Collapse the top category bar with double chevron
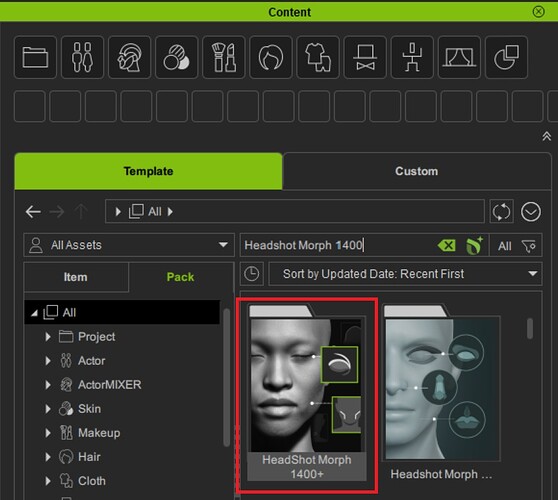558x500 pixels. 546,136
